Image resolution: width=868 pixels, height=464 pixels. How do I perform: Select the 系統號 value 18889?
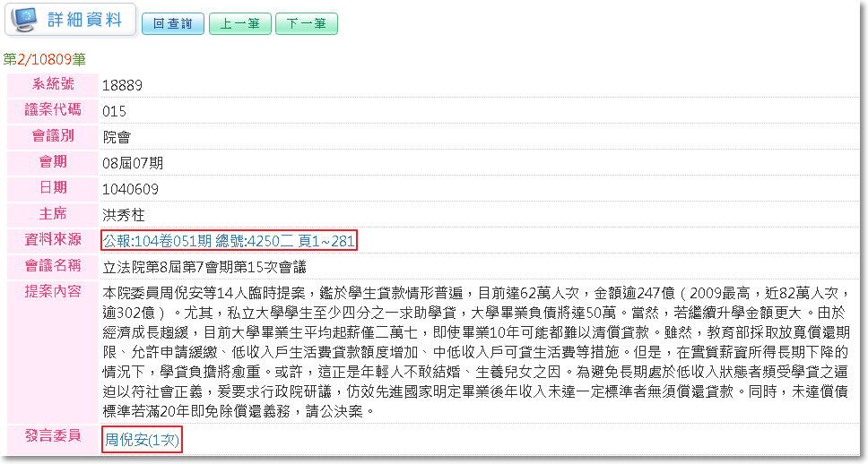point(122,86)
